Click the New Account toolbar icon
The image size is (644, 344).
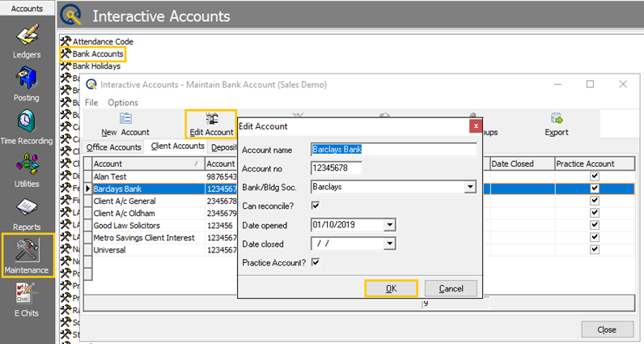[x=125, y=118]
